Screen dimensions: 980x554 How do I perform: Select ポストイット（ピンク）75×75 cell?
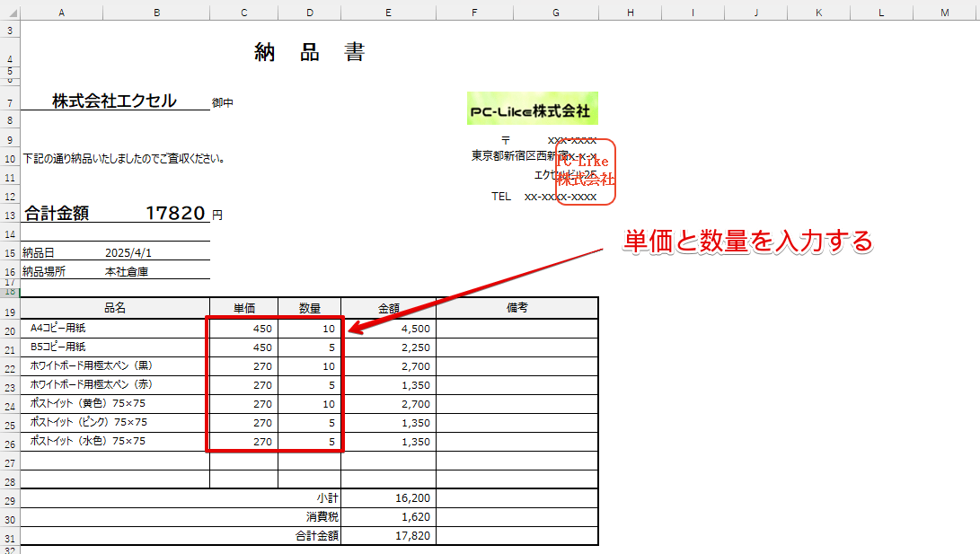click(115, 422)
